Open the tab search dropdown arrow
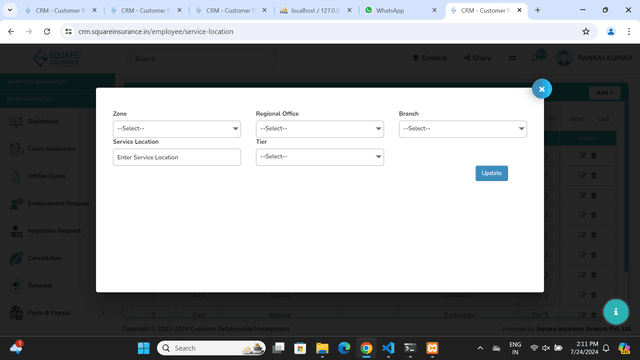Image resolution: width=640 pixels, height=360 pixels. [x=9, y=10]
